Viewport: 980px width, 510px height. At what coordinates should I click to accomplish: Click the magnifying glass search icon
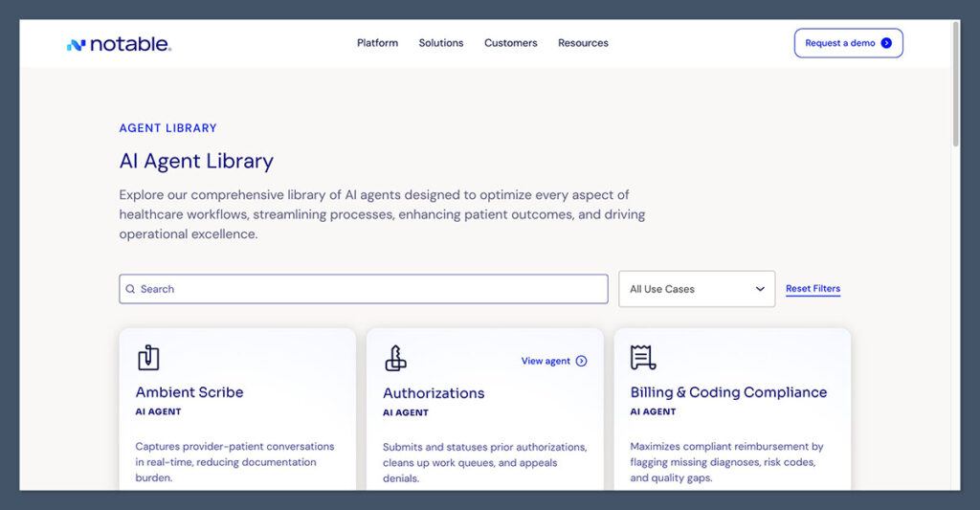pos(130,289)
